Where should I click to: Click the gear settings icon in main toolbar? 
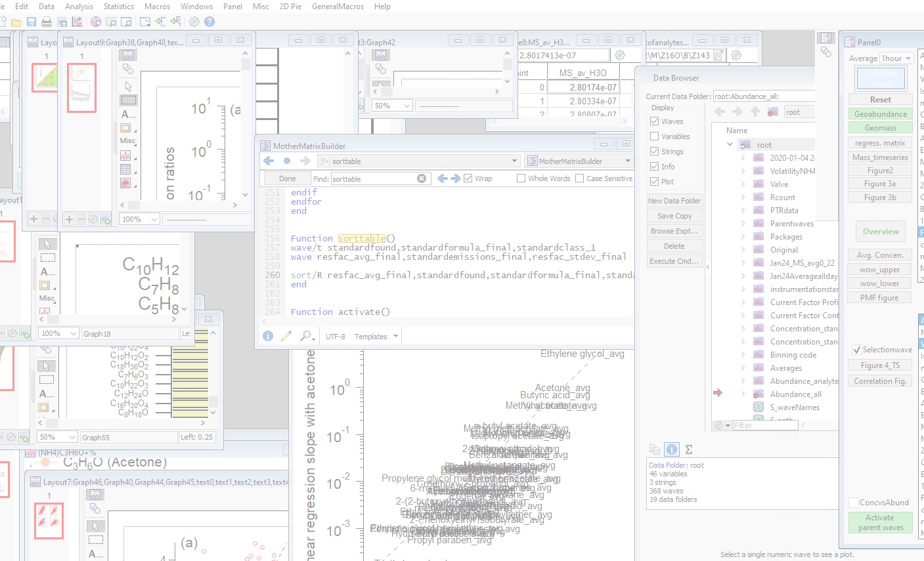pyautogui.click(x=194, y=22)
